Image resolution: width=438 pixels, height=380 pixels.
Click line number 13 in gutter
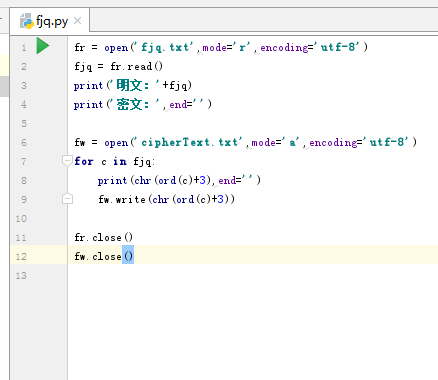pos(21,276)
